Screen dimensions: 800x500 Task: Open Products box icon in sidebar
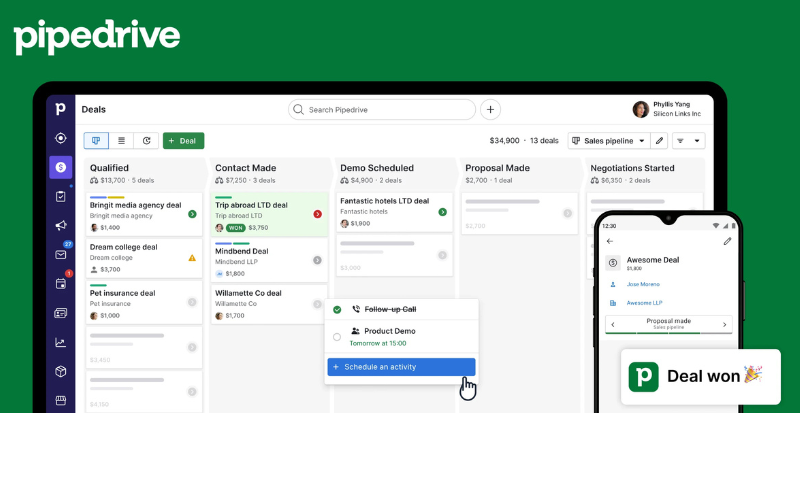(x=61, y=371)
